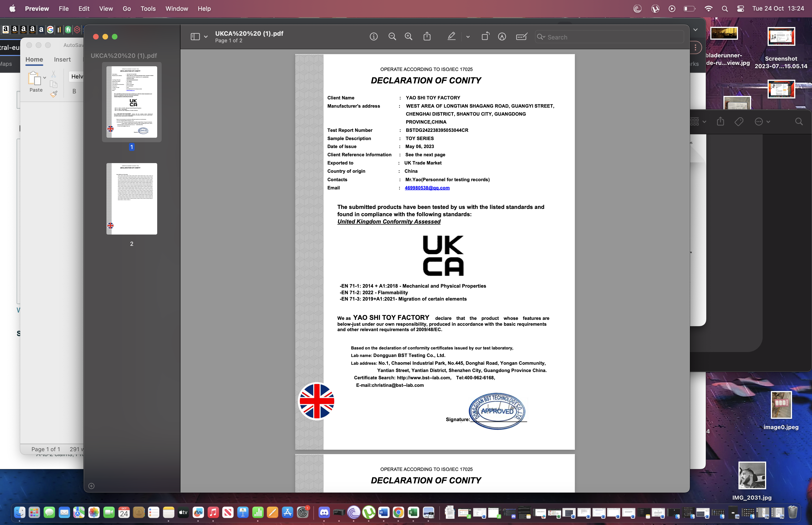Open Discord from the Dock

[x=324, y=512]
